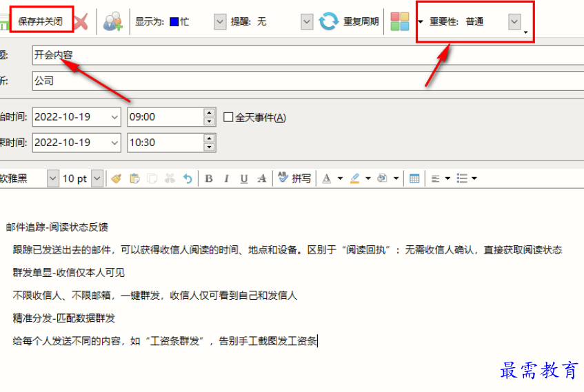The width and height of the screenshot is (584, 392).
Task: Click the line starting '给每个人发送不同的内容'
Action: pyautogui.click(x=165, y=340)
